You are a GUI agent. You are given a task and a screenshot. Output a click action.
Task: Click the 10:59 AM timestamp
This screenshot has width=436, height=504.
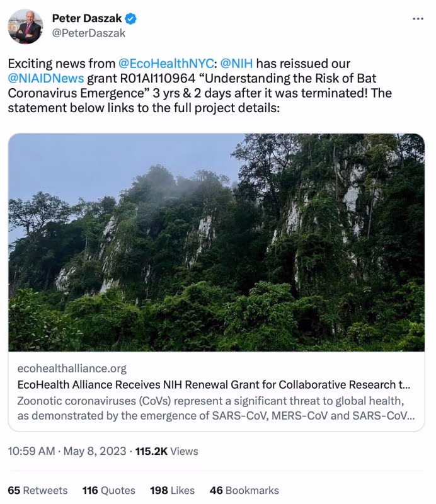(31, 451)
